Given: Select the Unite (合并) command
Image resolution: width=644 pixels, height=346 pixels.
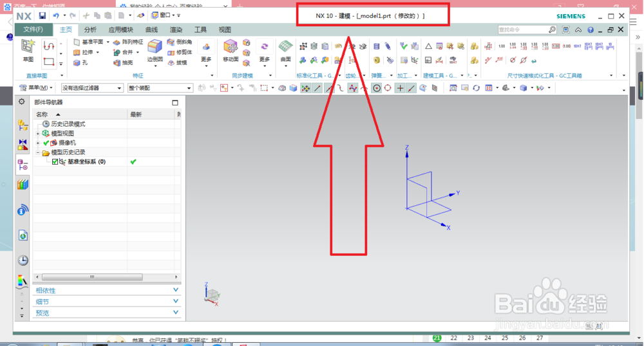Looking at the screenshot, I should point(124,53).
